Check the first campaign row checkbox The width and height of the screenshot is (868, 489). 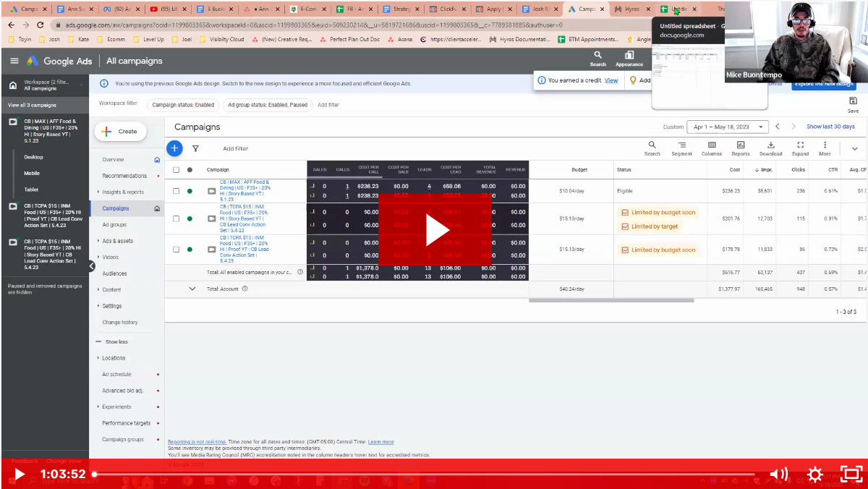(x=176, y=191)
